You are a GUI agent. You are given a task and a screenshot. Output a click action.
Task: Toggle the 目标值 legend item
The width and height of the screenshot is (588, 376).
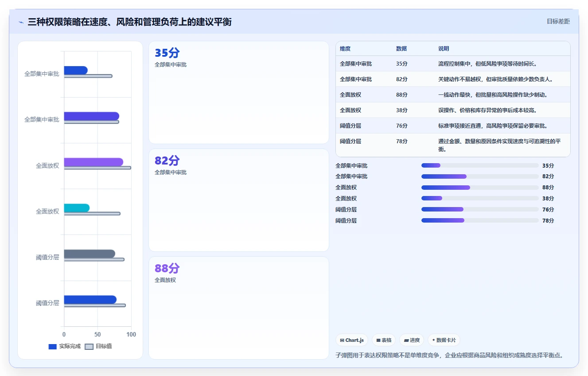pyautogui.click(x=98, y=346)
